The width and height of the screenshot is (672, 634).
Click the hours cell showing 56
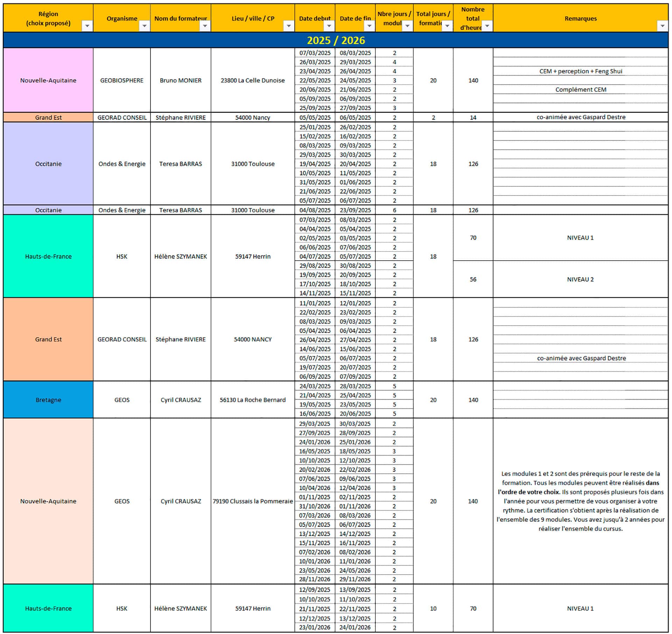click(x=473, y=279)
